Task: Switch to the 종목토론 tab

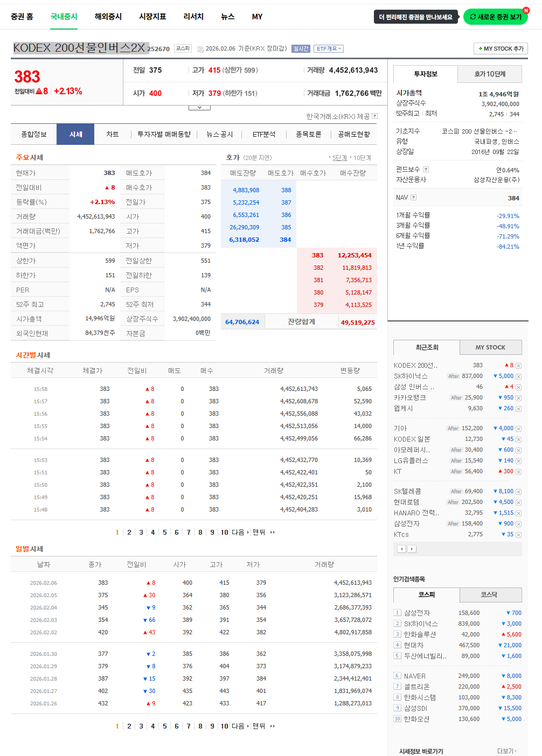Action: pyautogui.click(x=308, y=135)
